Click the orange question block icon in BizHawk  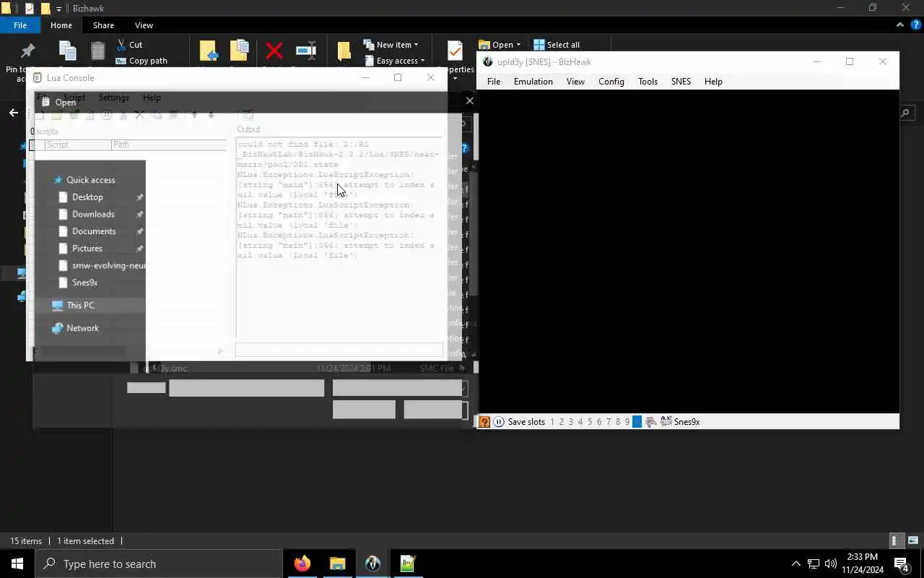click(484, 422)
